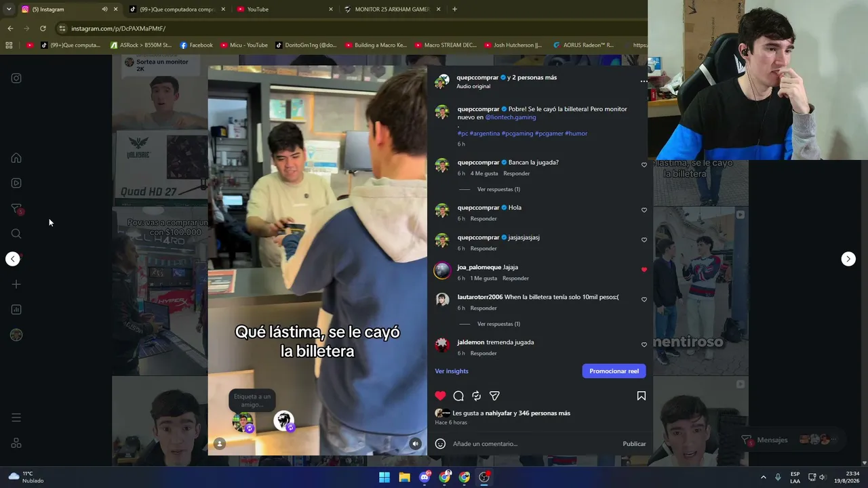Open a new browser tab
The width and height of the screenshot is (868, 488).
454,9
